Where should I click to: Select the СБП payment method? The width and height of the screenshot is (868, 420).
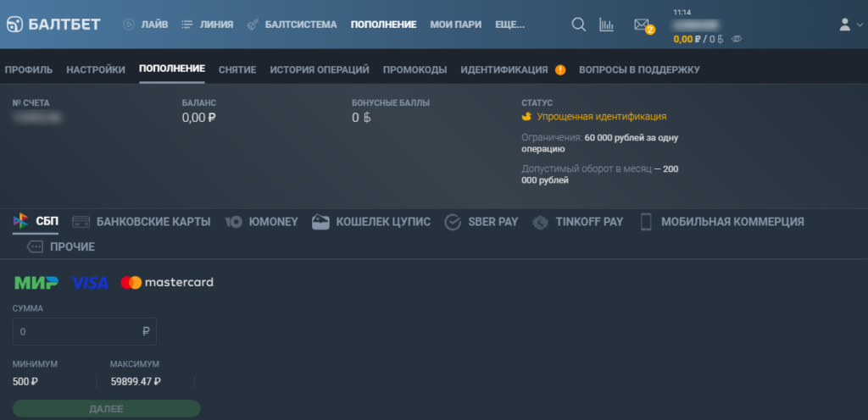coord(47,222)
